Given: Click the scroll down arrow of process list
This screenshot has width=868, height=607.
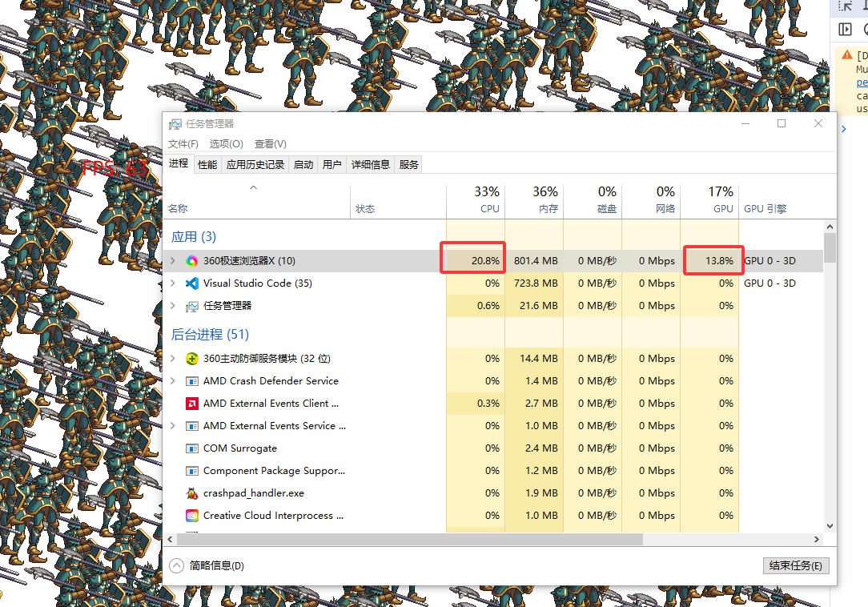Looking at the screenshot, I should pos(830,525).
